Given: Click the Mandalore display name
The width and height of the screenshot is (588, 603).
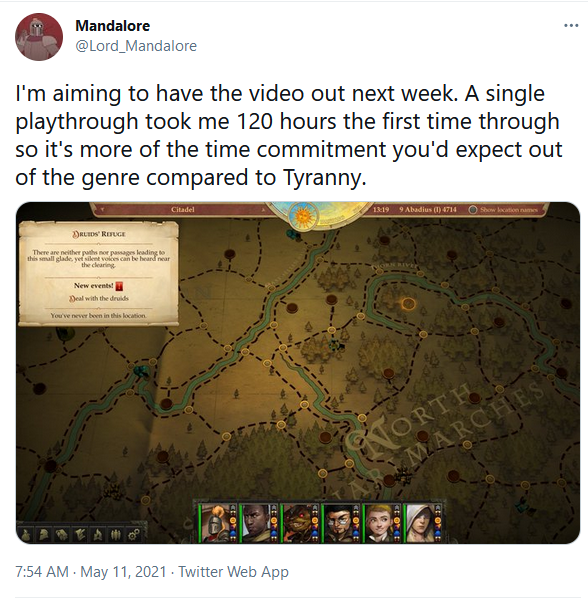Looking at the screenshot, I should point(113,26).
